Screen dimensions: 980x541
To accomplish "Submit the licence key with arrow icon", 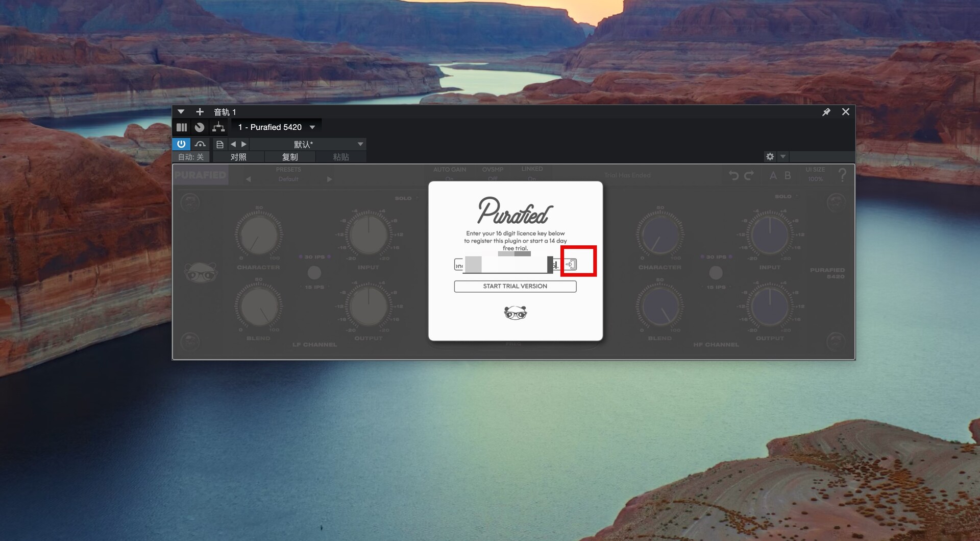I will (x=571, y=264).
